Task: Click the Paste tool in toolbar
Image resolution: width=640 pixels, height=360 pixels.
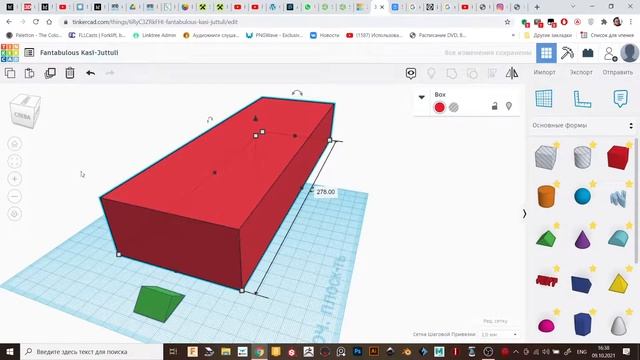Action: [29, 73]
